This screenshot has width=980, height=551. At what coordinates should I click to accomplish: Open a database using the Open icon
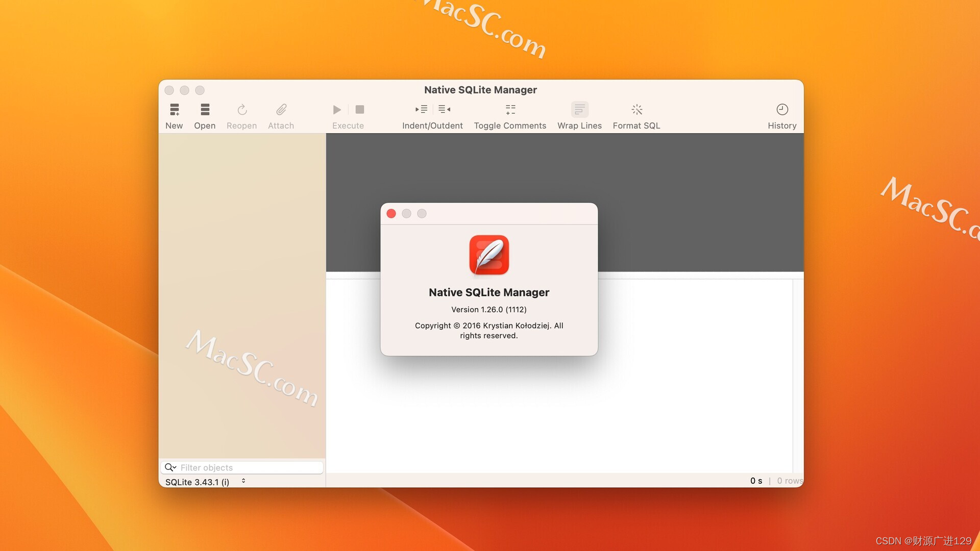(x=205, y=109)
